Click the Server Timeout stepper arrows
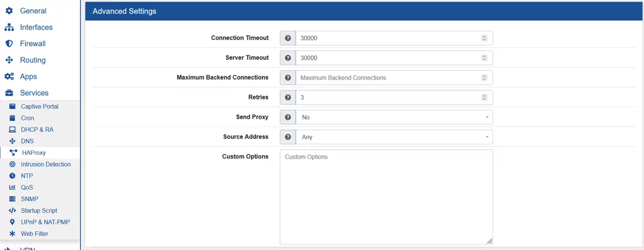The width and height of the screenshot is (644, 250). [484, 58]
